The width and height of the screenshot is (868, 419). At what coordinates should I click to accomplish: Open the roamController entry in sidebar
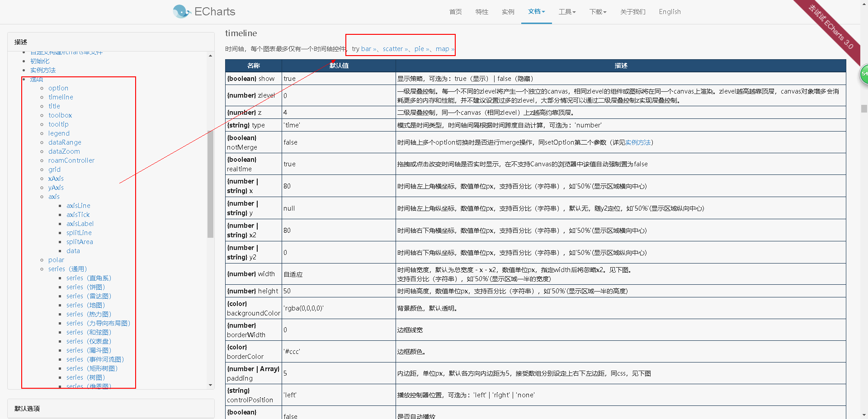pyautogui.click(x=71, y=160)
